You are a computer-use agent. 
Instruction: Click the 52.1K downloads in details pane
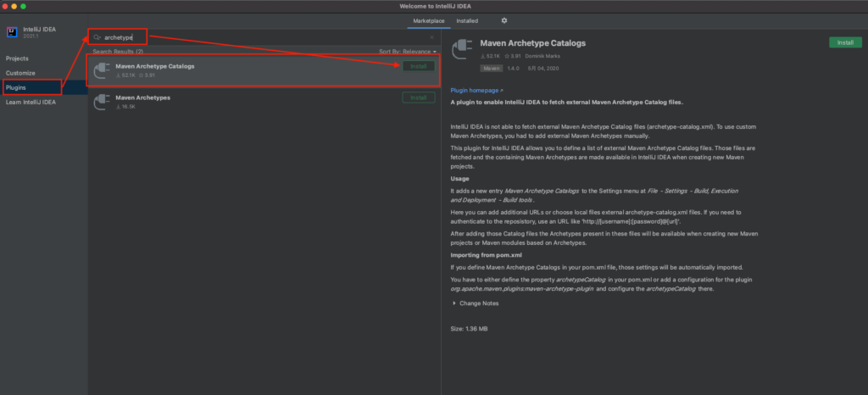pos(490,57)
